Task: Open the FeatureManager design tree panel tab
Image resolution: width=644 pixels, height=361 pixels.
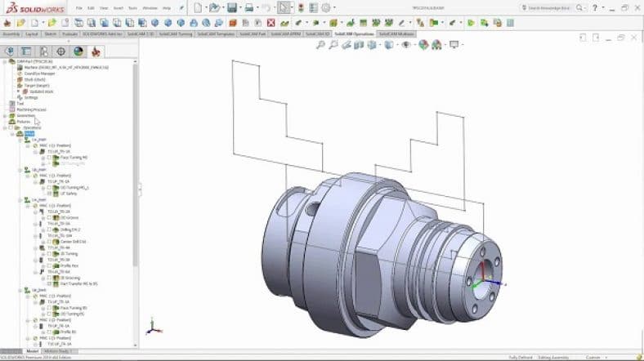Action: point(10,51)
